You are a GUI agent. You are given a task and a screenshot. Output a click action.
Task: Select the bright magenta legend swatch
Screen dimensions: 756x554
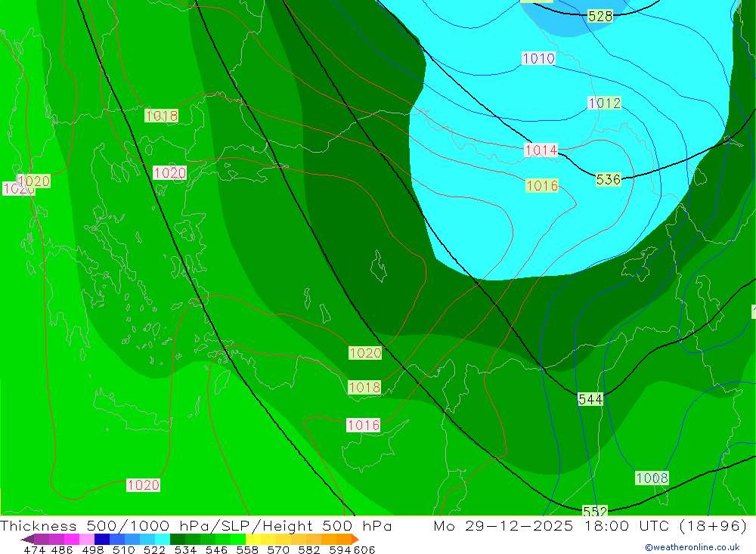pos(71,539)
